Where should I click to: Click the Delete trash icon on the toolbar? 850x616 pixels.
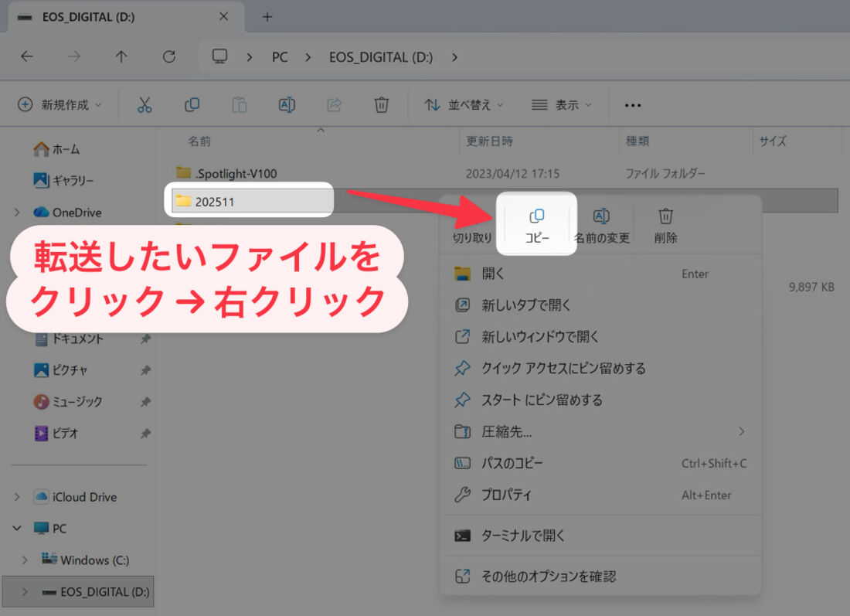point(381,104)
